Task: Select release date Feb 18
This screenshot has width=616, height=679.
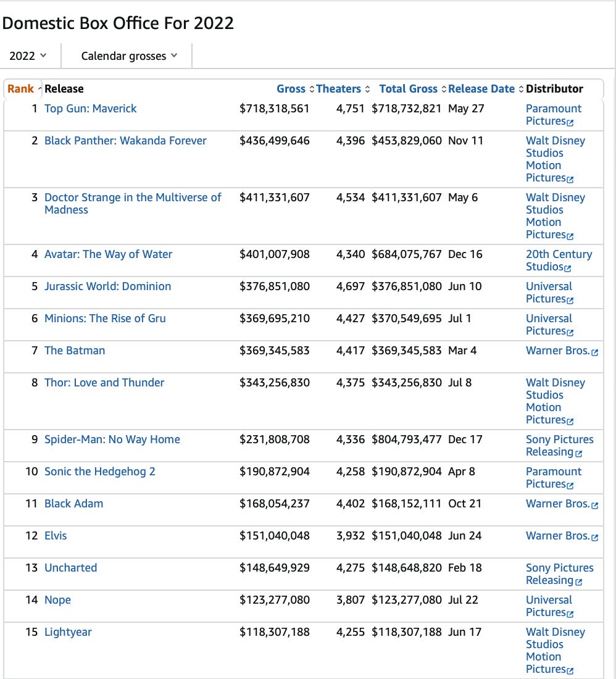Action: pos(465,568)
